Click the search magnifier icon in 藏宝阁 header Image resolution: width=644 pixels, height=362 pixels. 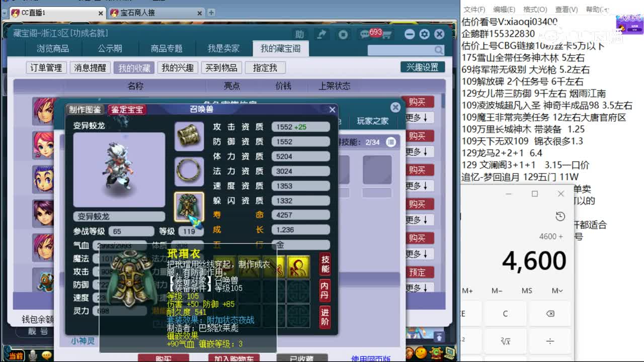coord(439,50)
